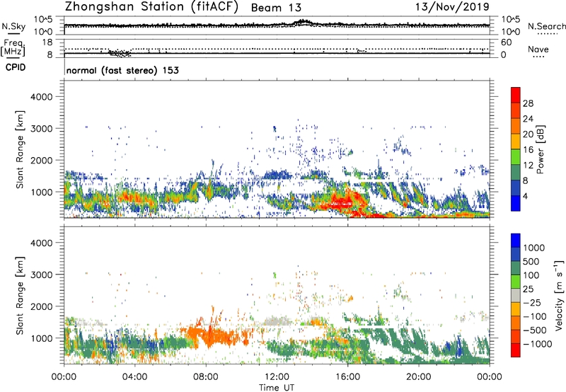Click the power panel 'Slant Range [km]' label
The height and width of the screenshot is (392, 566).
coord(20,149)
